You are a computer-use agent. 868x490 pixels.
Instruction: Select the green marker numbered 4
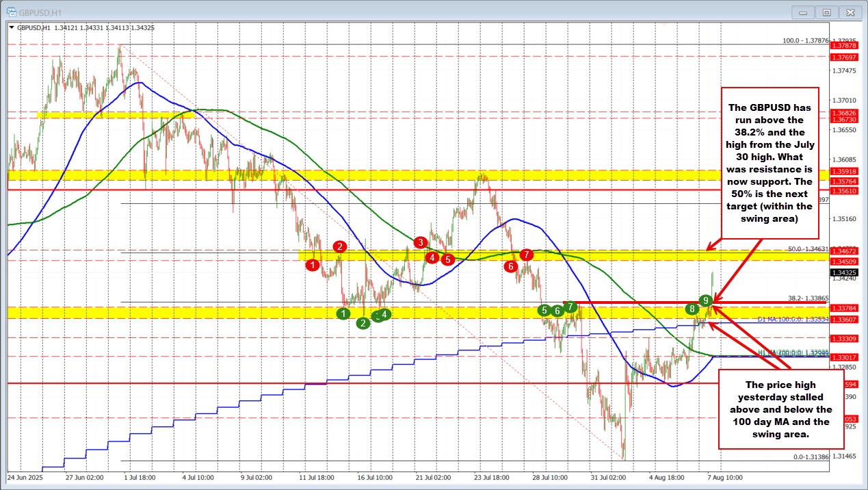coord(383,314)
